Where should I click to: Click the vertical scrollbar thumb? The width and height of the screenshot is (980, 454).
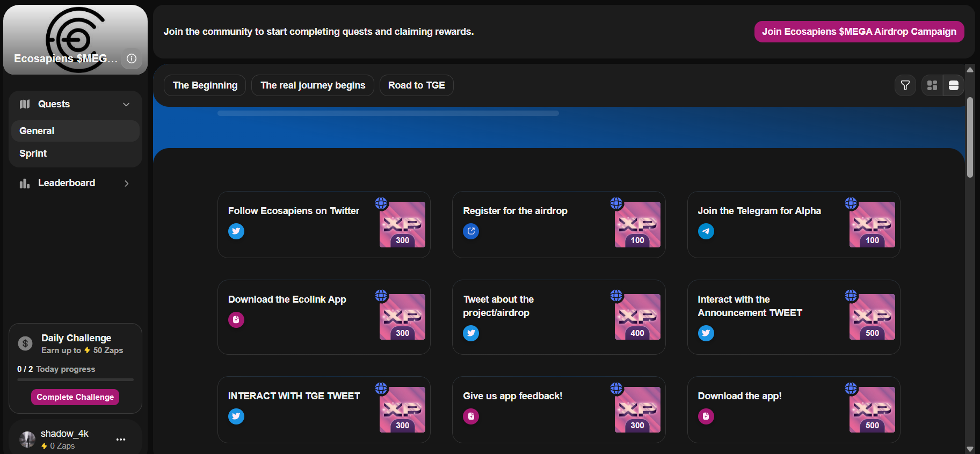pos(970,137)
